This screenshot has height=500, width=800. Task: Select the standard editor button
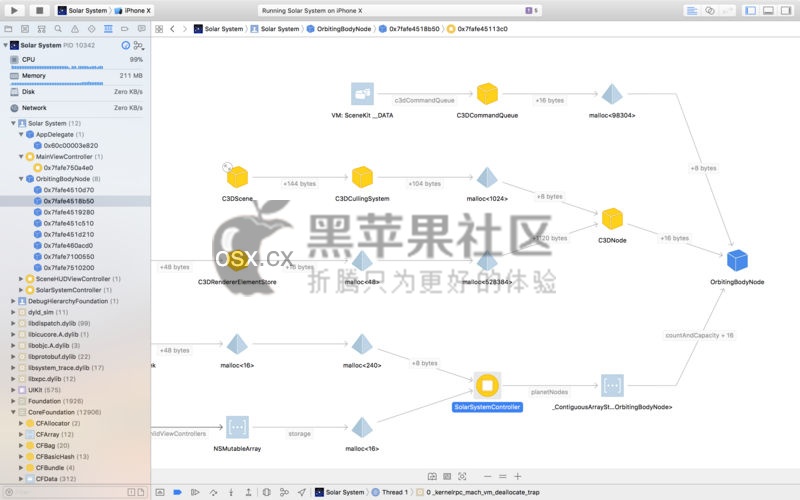[x=692, y=10]
